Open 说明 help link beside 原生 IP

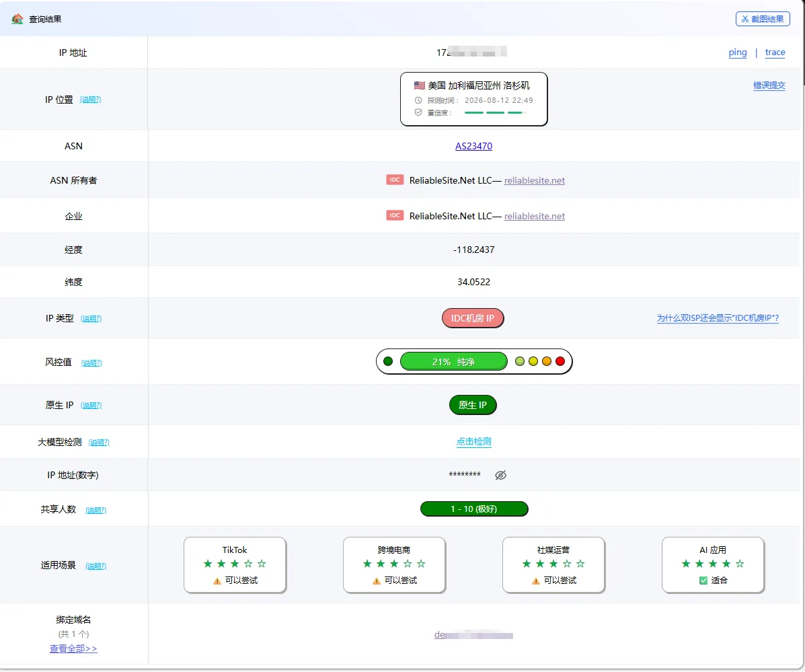(x=91, y=406)
